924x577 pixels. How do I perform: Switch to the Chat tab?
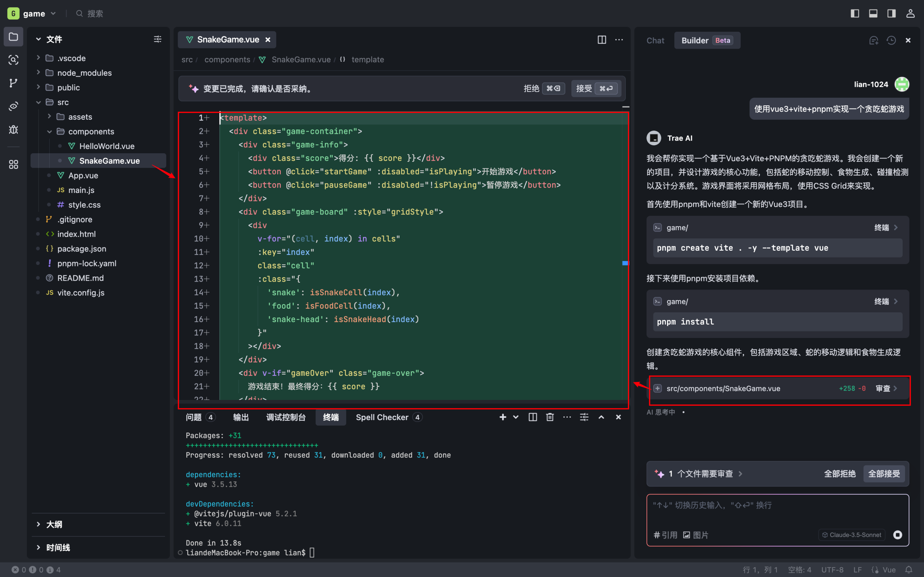coord(655,40)
